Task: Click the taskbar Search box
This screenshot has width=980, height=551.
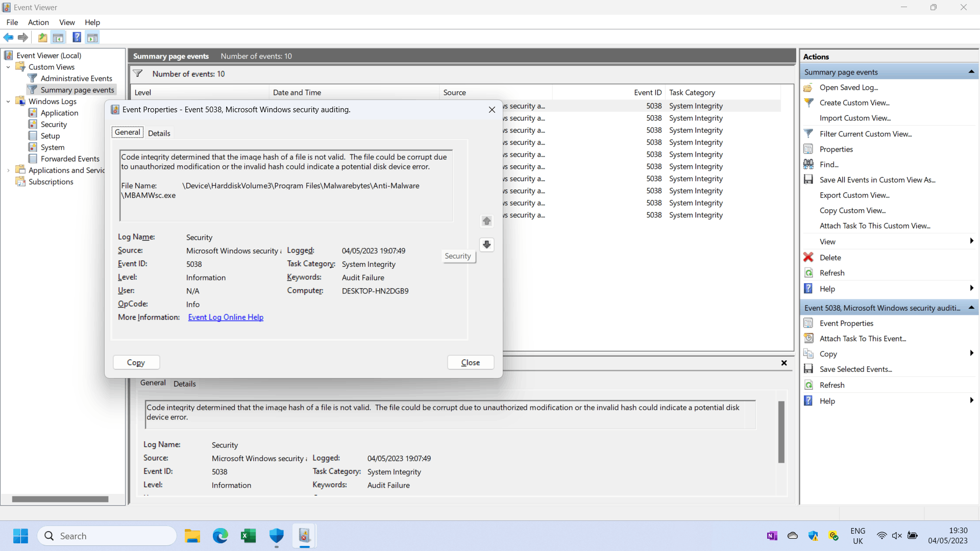Action: (x=107, y=536)
